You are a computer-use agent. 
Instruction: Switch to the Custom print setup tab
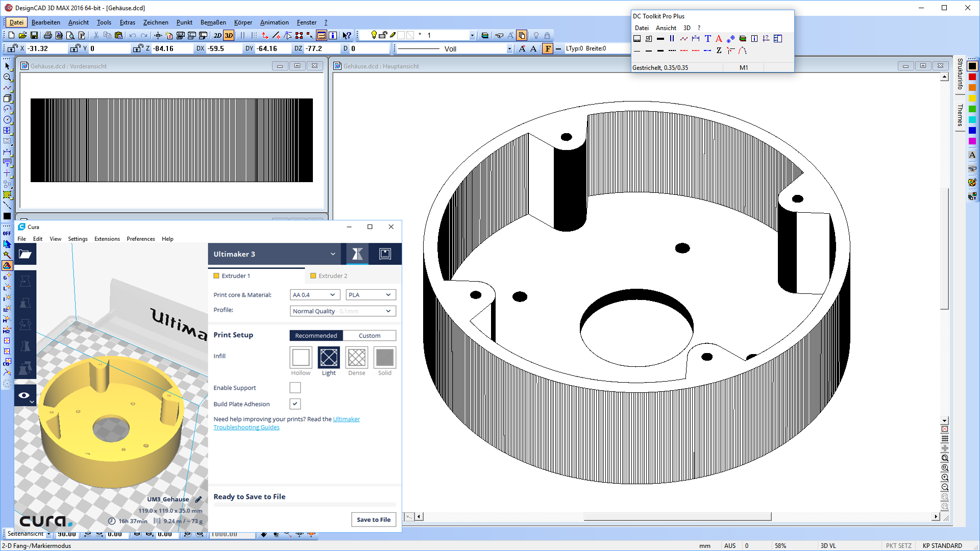pos(369,336)
